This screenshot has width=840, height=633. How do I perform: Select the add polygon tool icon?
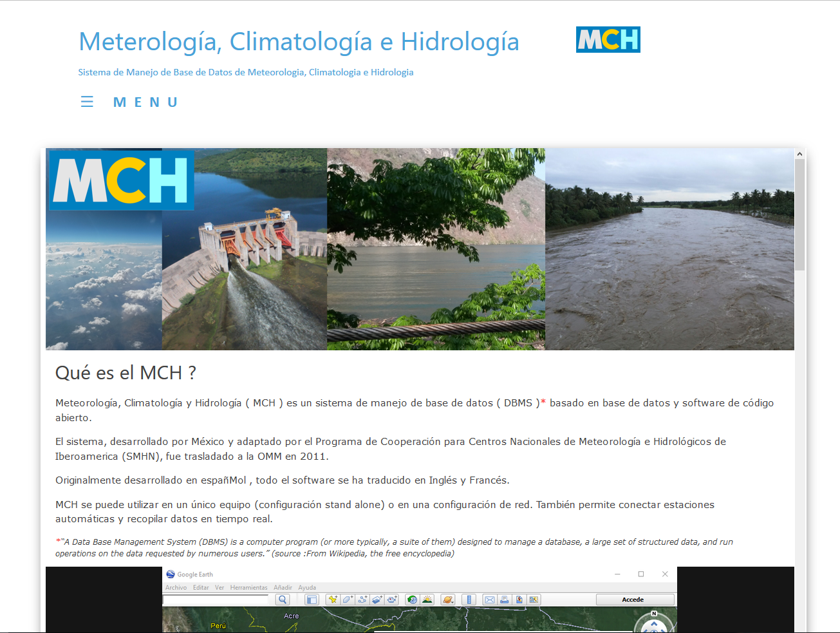[x=348, y=600]
